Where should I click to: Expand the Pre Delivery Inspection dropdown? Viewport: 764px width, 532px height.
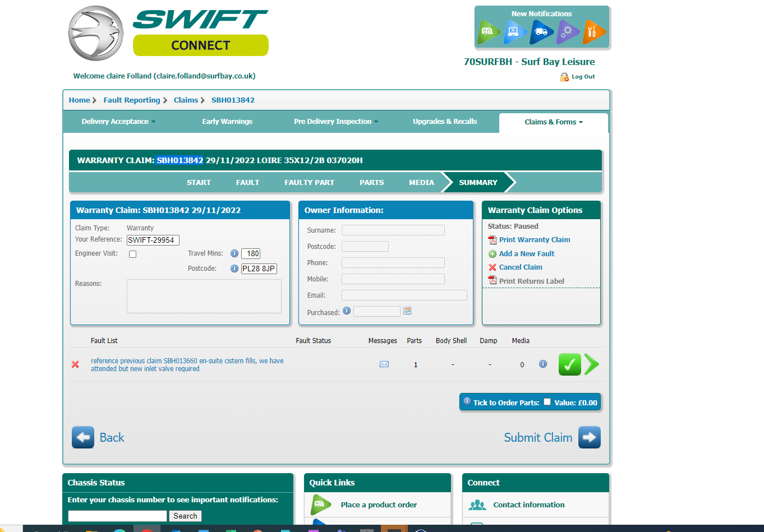pyautogui.click(x=336, y=122)
